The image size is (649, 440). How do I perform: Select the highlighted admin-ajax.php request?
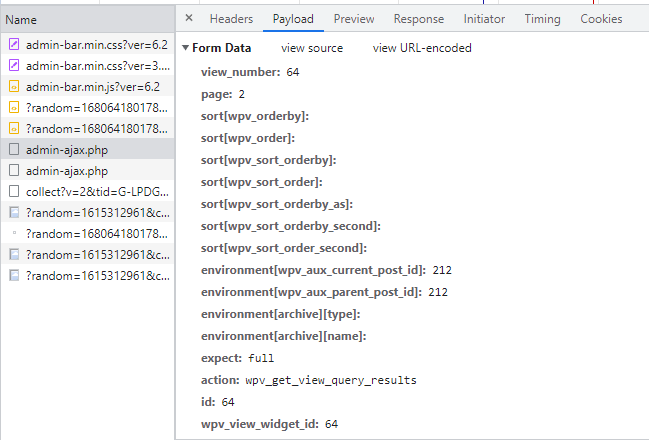pyautogui.click(x=88, y=149)
